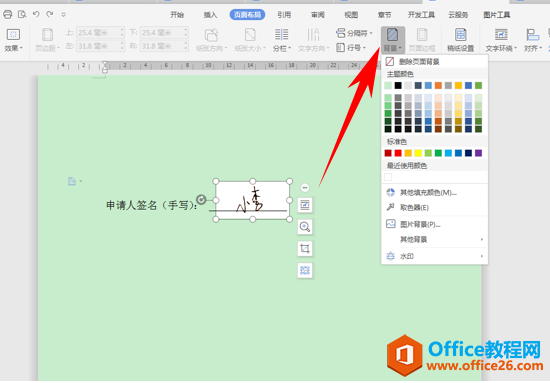Viewport: 550px width, 383px height.
Task: Click the 背景 background button
Action: tap(393, 40)
